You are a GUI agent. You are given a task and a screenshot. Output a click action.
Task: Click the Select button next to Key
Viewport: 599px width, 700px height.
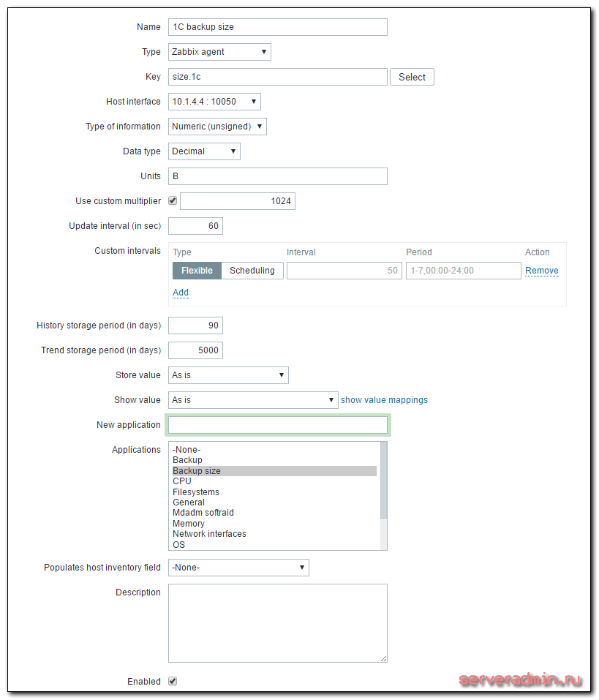click(412, 77)
